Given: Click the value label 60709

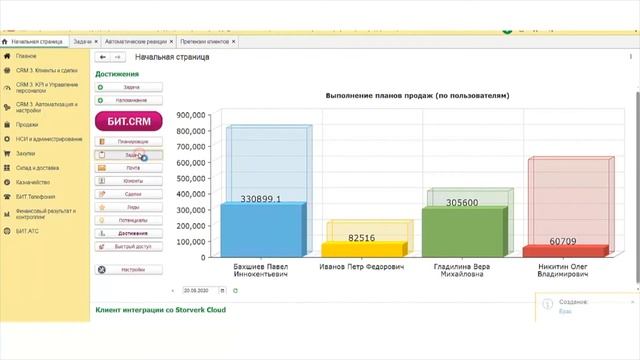Looking at the screenshot, I should coord(563,241).
